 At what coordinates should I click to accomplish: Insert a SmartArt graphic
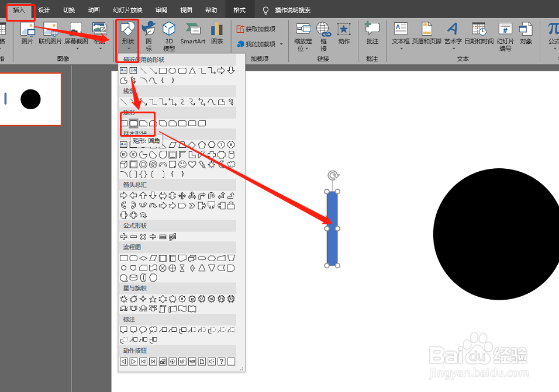pos(192,33)
